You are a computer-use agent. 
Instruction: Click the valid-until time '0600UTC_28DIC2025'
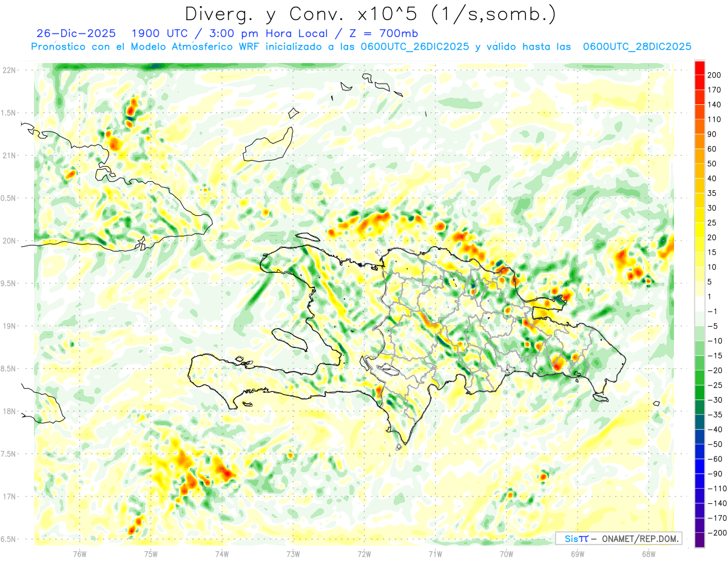click(x=636, y=47)
